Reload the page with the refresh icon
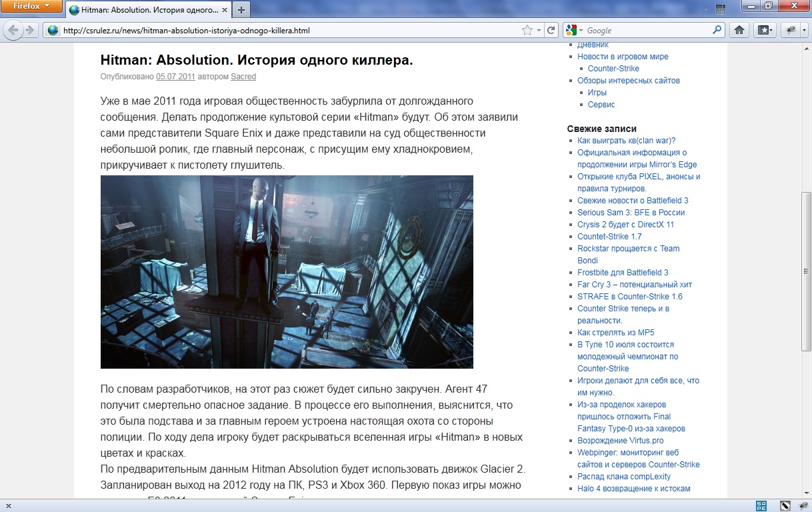 pos(551,31)
